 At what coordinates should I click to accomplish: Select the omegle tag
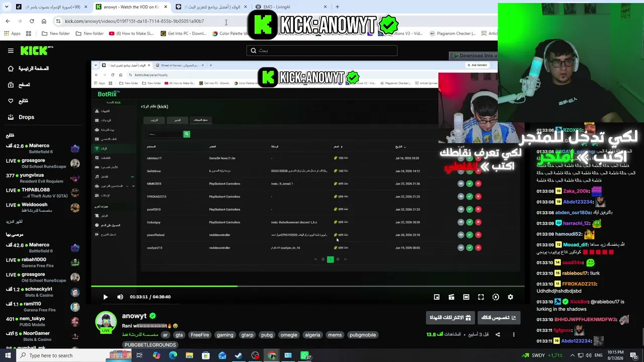coord(289,335)
